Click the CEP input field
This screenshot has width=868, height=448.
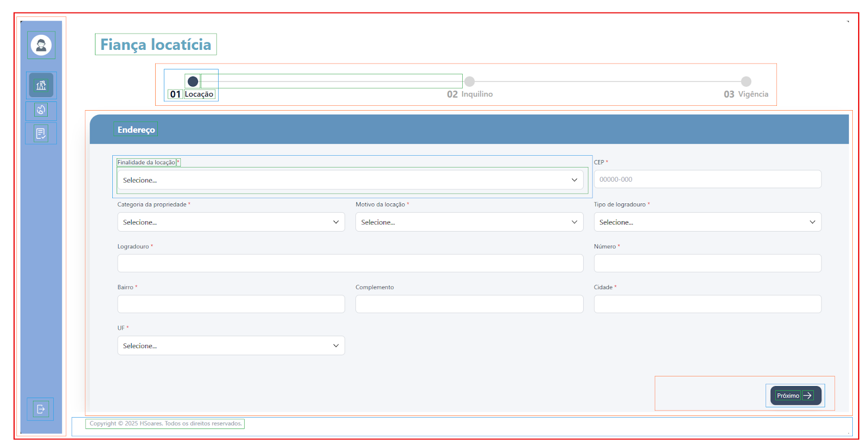coord(707,180)
